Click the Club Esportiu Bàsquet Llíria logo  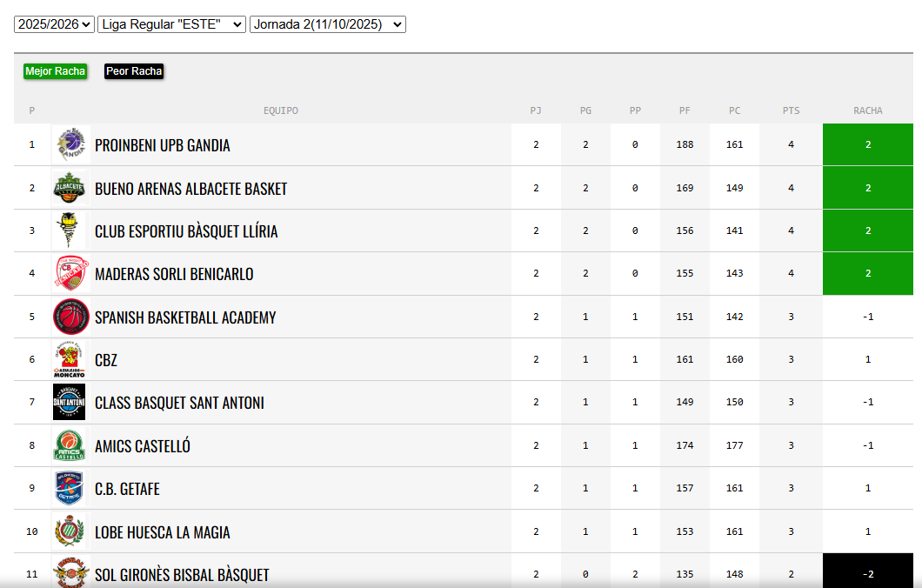(70, 231)
